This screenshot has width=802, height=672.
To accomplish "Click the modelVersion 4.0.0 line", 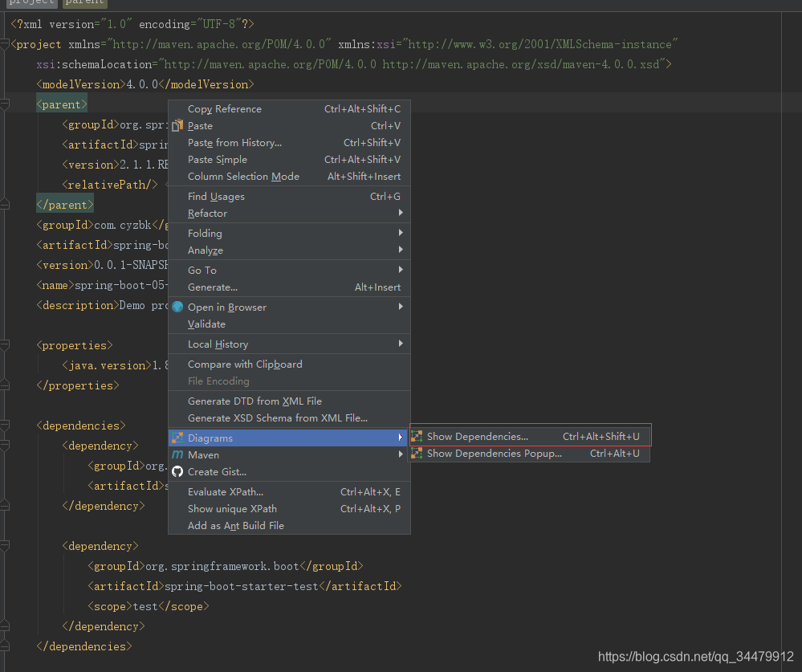I will pyautogui.click(x=145, y=84).
